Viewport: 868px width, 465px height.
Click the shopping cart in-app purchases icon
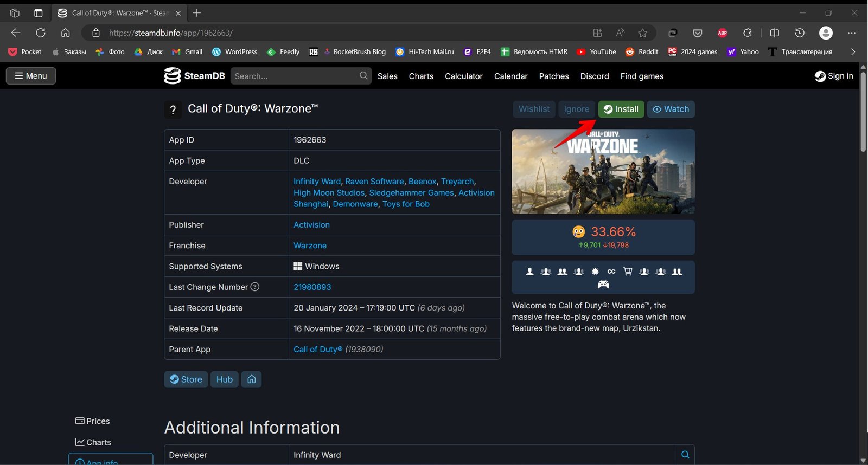[x=628, y=272]
